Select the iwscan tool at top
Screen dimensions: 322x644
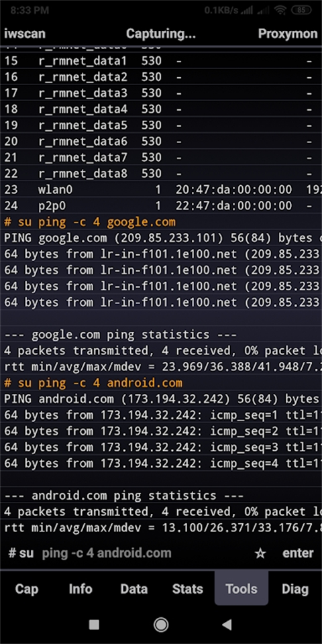pyautogui.click(x=25, y=34)
